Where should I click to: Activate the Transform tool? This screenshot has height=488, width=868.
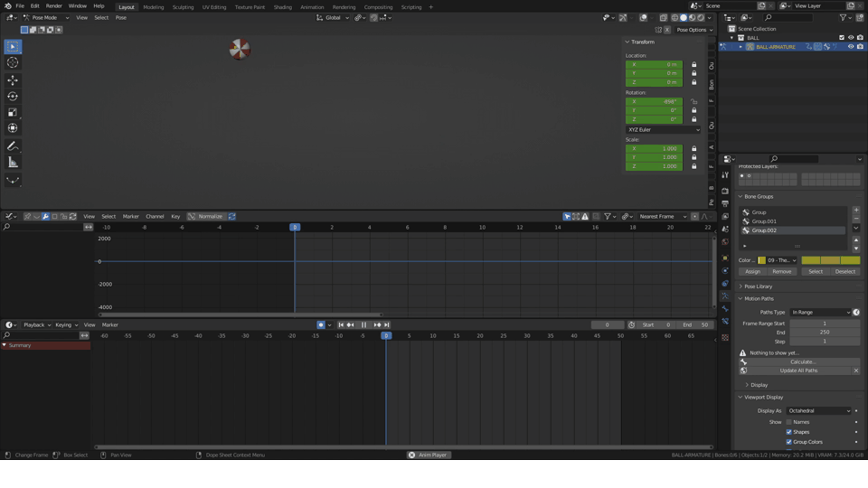[13, 128]
